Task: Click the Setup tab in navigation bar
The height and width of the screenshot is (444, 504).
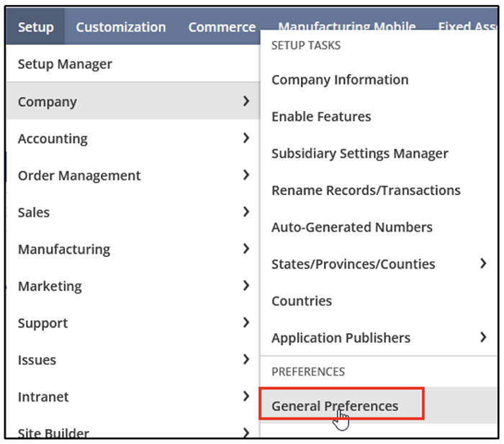Action: click(35, 27)
